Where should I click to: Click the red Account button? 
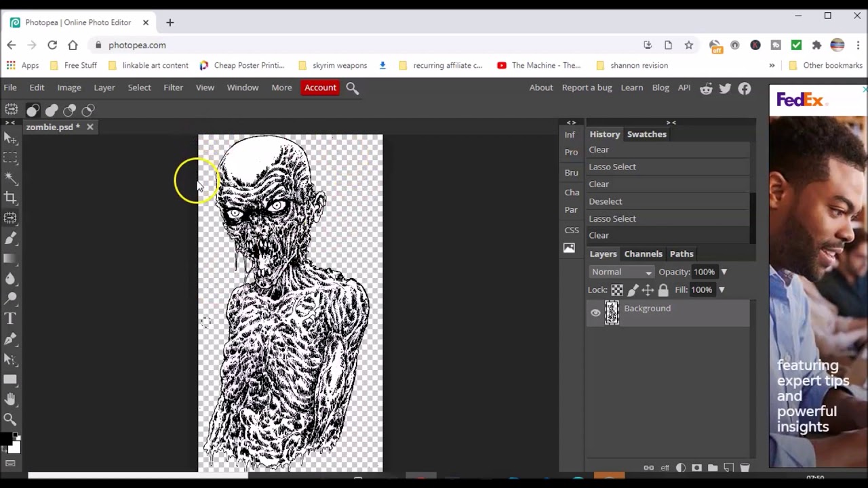[x=320, y=87]
